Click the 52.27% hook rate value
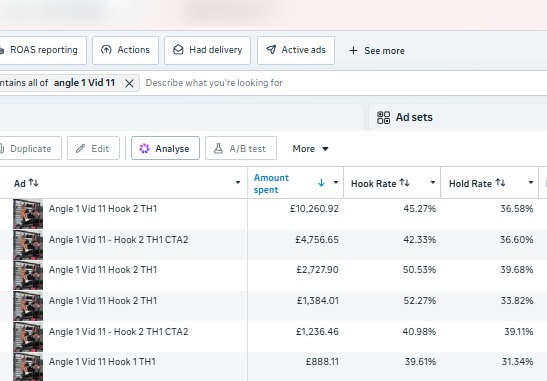This screenshot has width=547, height=381. point(420,301)
